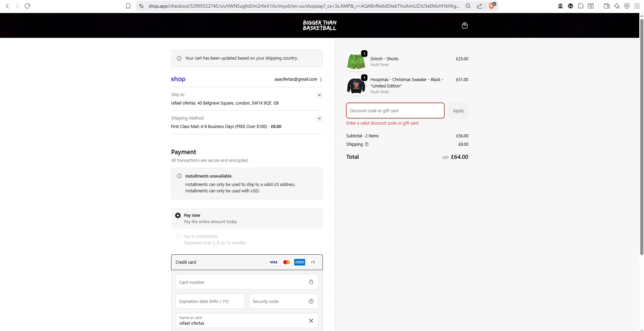Open Leo AI assistant sparkle icon
The width and height of the screenshot is (644, 331).
click(x=617, y=6)
